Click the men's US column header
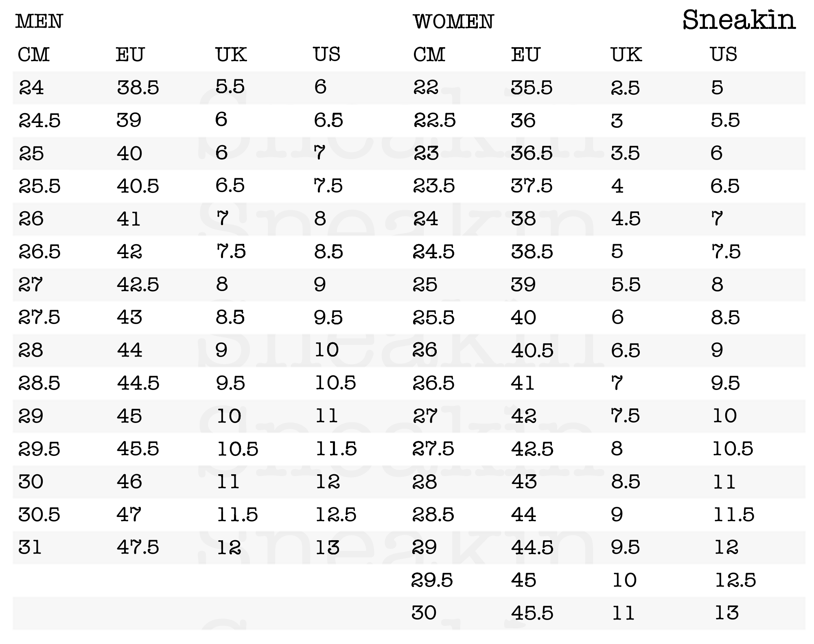This screenshot has width=814, height=644. 327,55
